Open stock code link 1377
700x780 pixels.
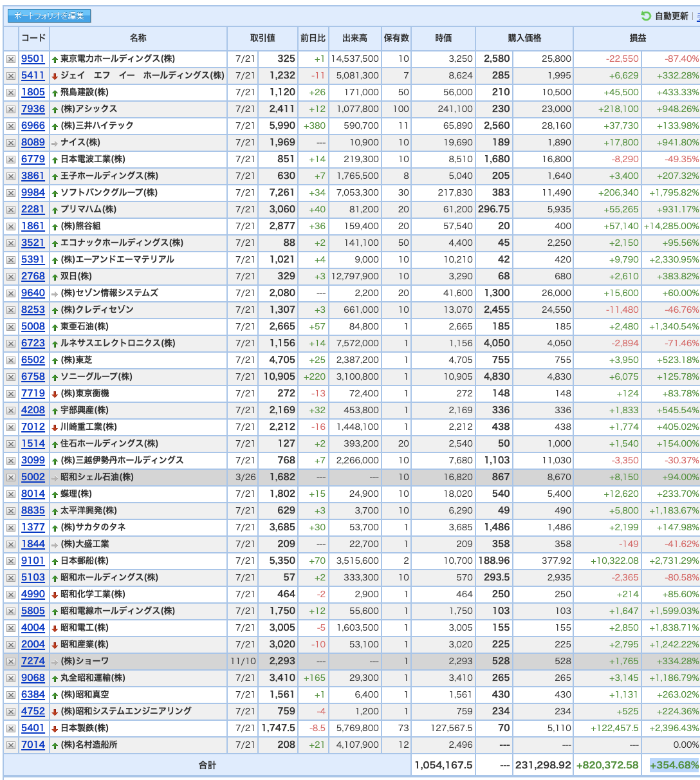coord(33,527)
